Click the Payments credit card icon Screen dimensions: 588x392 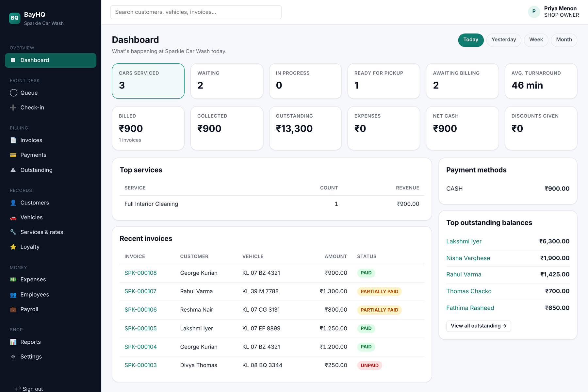13,155
